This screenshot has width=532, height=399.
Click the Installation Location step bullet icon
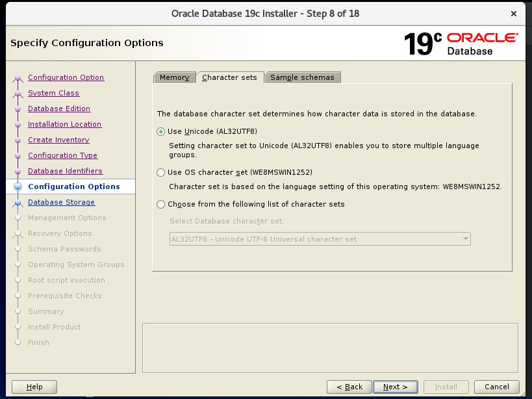pyautogui.click(x=18, y=125)
